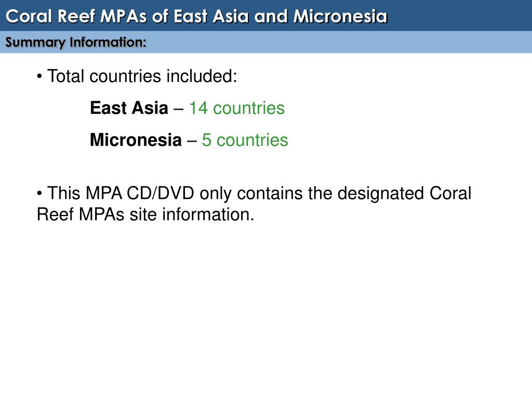The image size is (532, 399).
Task: Click the slide title 'Coral Reef MPAs of East Asia and Micronesia'
Action: click(x=196, y=16)
